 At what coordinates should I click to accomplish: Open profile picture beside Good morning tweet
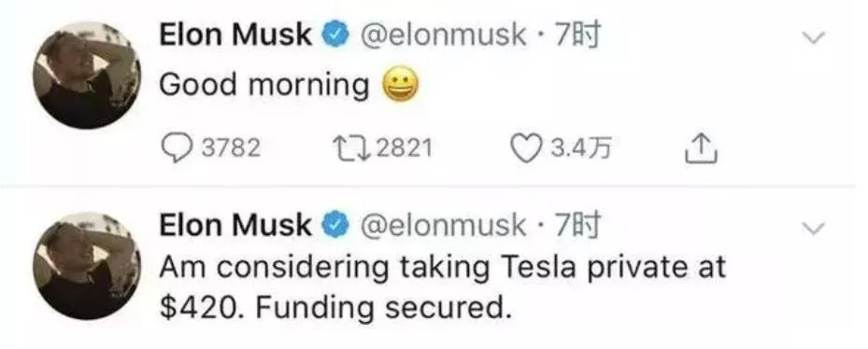point(87,76)
